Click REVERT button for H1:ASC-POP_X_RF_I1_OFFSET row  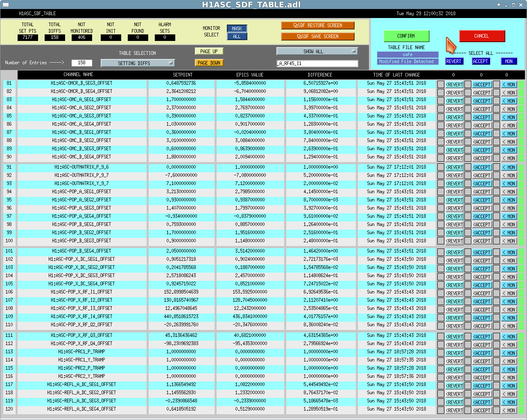click(454, 293)
